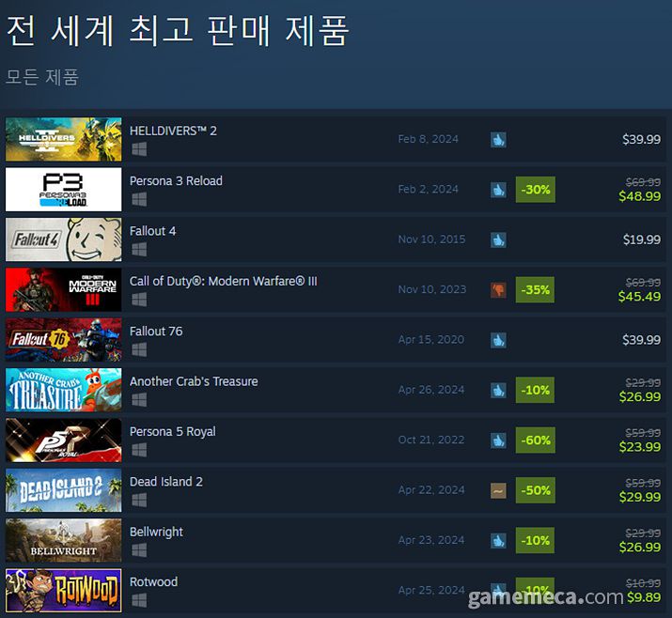Click the negative review icon for Call of Duty
The image size is (672, 618).
click(498, 290)
